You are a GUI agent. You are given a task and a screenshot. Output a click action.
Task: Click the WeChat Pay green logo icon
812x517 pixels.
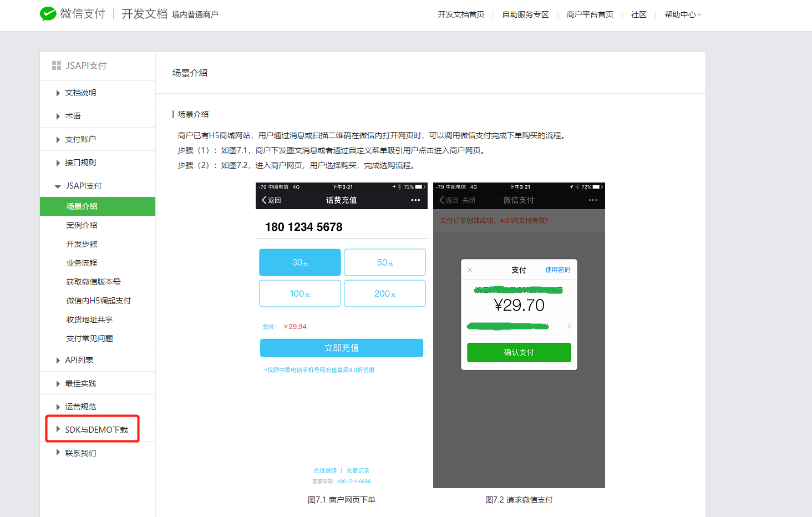(x=48, y=14)
